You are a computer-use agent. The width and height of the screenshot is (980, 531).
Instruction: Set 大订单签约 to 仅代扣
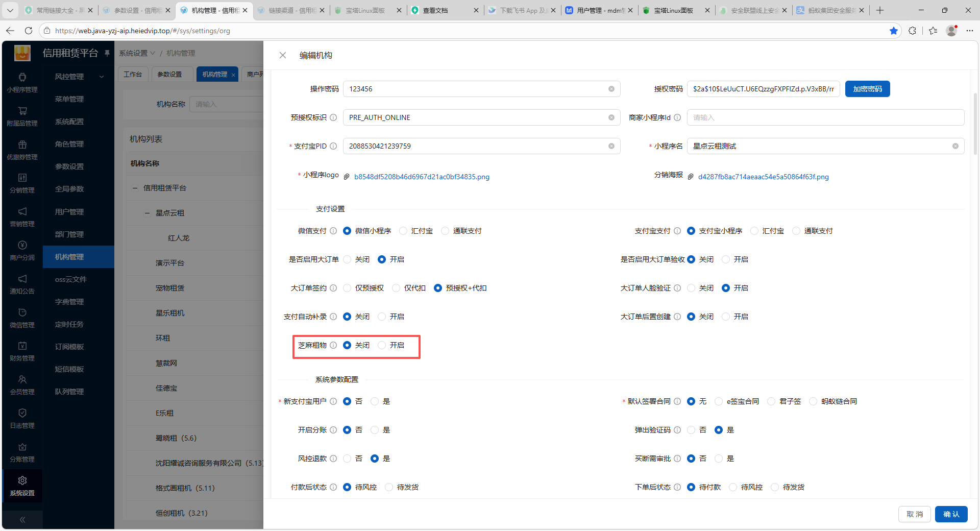[x=396, y=288]
